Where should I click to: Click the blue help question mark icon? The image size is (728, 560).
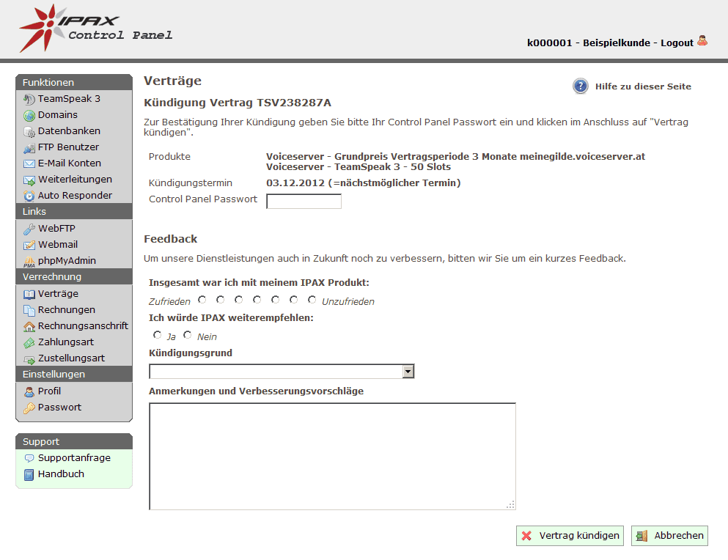581,86
